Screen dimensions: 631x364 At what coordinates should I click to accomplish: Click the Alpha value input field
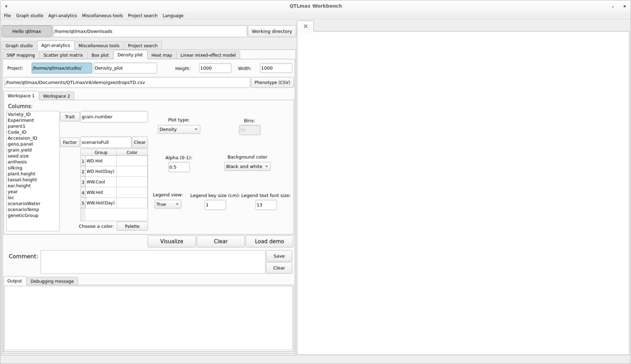(x=179, y=167)
